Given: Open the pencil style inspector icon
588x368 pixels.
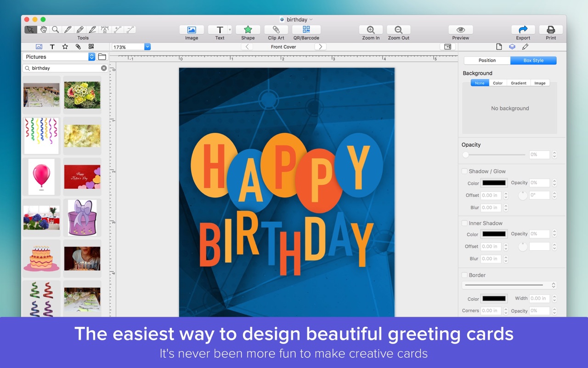Looking at the screenshot, I should coord(525,46).
